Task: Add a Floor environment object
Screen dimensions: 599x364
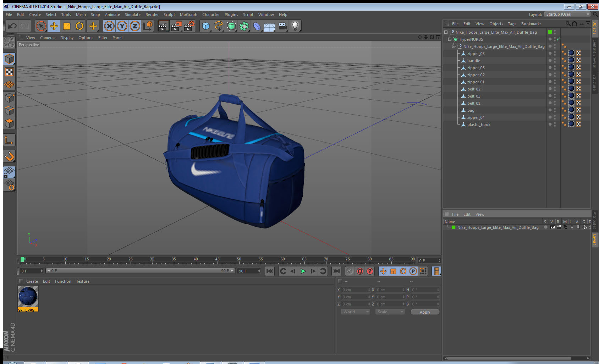Action: tap(270, 26)
